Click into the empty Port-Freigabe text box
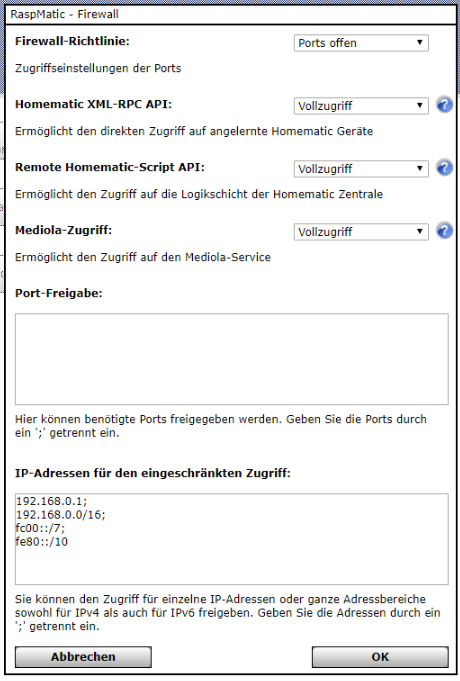 [x=232, y=359]
